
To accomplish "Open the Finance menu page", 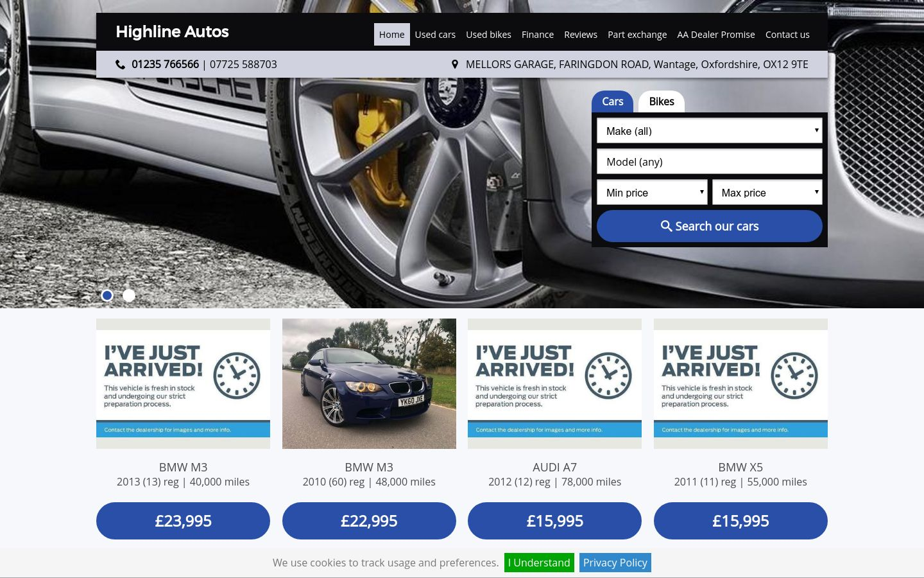I will pyautogui.click(x=538, y=35).
